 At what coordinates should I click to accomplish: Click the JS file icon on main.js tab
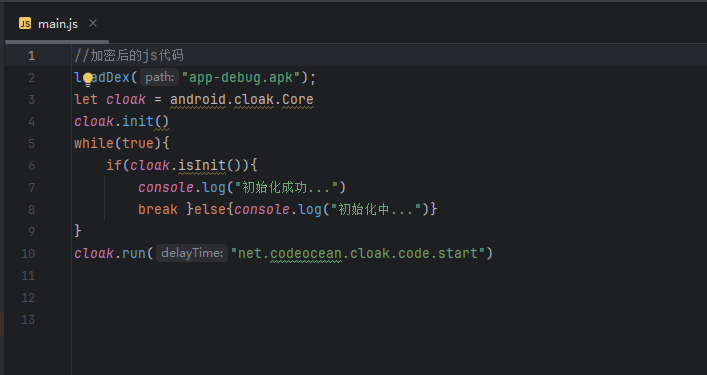pos(25,23)
